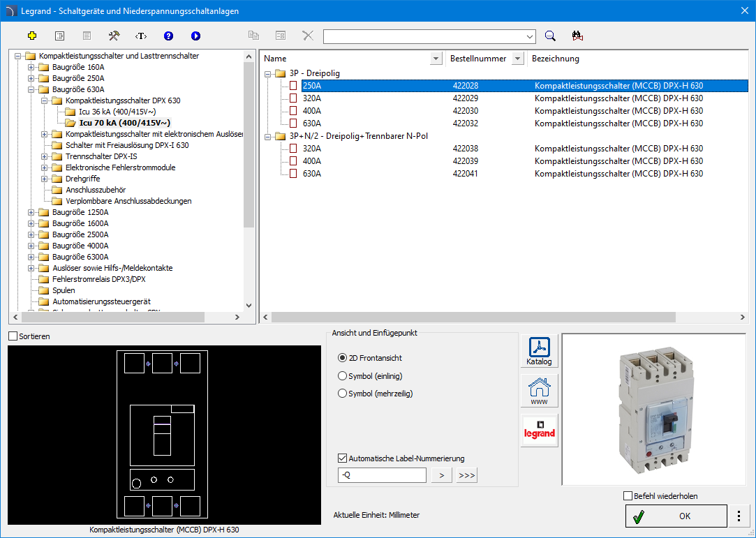Image resolution: width=756 pixels, height=538 pixels.
Task: Click the -Q label input field
Action: click(x=382, y=475)
